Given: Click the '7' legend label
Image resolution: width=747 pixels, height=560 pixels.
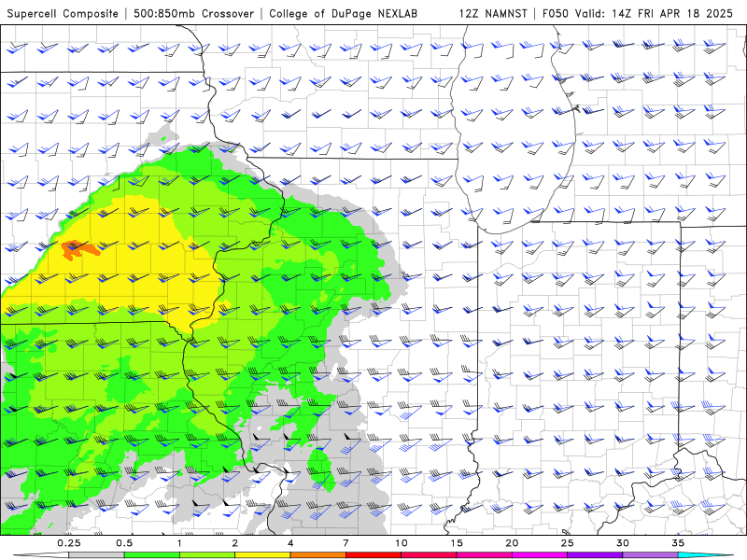Looking at the screenshot, I should pos(345,543).
